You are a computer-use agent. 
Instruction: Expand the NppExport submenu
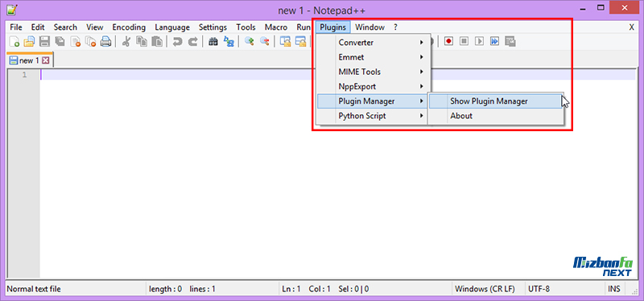(x=373, y=87)
